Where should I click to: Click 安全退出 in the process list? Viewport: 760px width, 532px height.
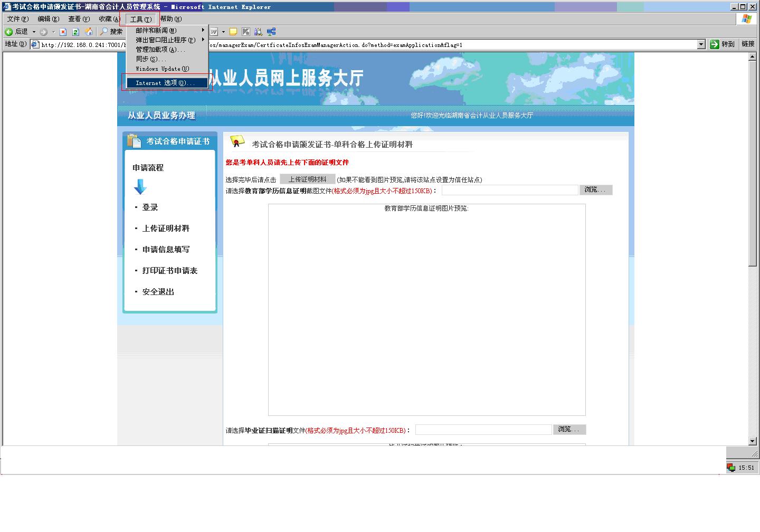click(158, 292)
